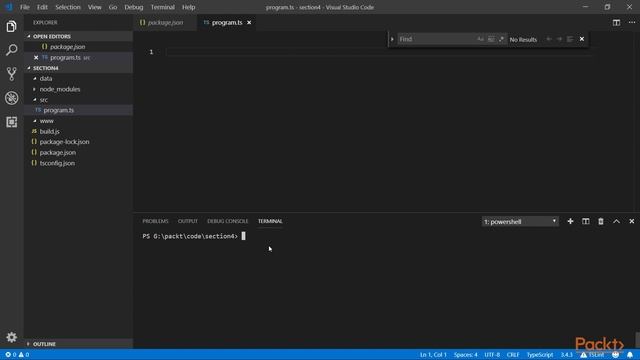Click Ln 1, Col 1 in status bar
The image size is (640, 360).
(x=433, y=355)
